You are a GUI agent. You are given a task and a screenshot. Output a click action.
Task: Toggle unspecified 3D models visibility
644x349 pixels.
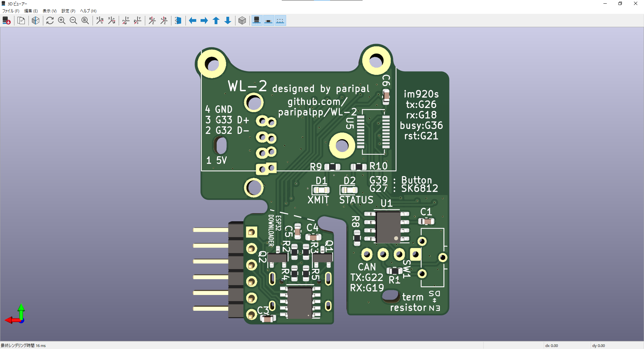tap(280, 20)
